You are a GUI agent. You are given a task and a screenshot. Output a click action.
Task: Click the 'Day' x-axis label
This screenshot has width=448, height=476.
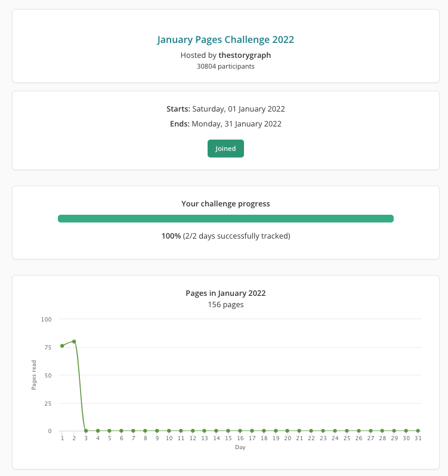tap(240, 447)
